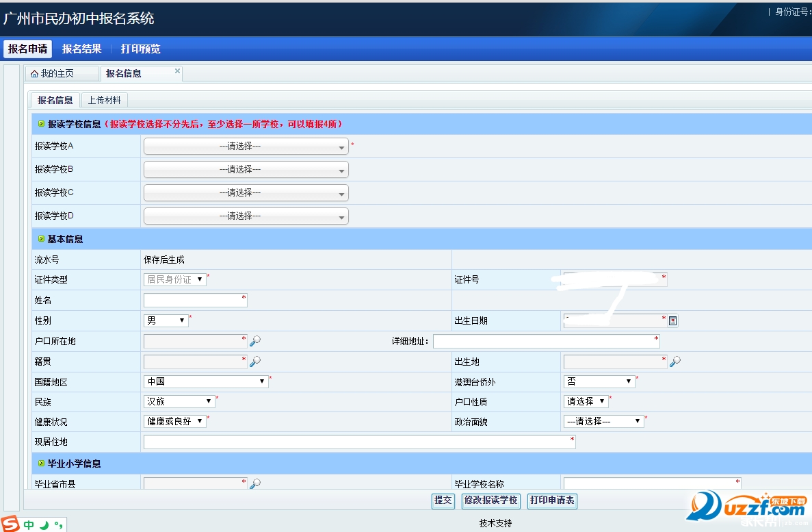Switch to the 上传材料 sub-tab
This screenshot has width=812, height=532.
pos(104,100)
